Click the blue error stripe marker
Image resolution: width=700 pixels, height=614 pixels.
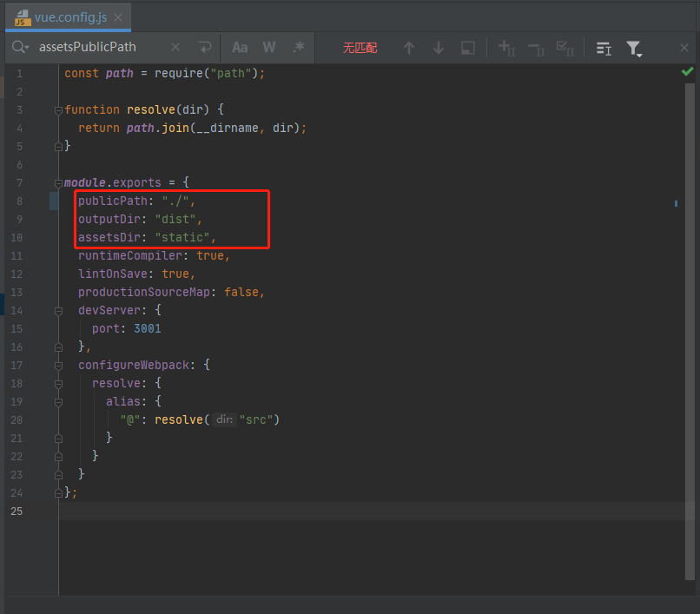tap(676, 203)
